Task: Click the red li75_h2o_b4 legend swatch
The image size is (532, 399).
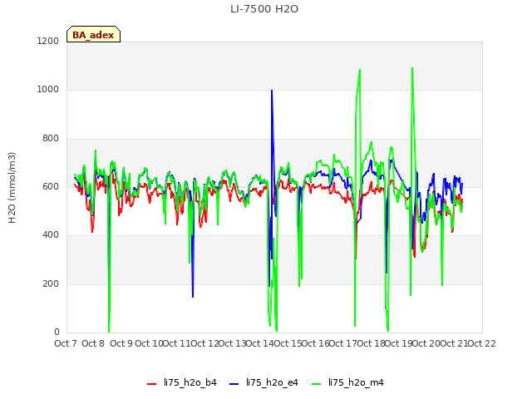Action: tap(151, 384)
